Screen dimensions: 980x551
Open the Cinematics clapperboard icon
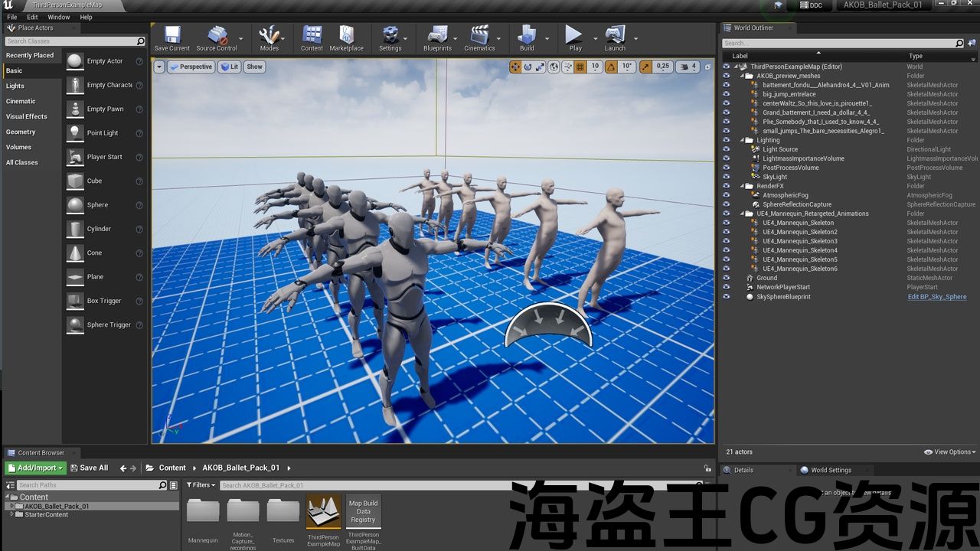click(x=479, y=36)
